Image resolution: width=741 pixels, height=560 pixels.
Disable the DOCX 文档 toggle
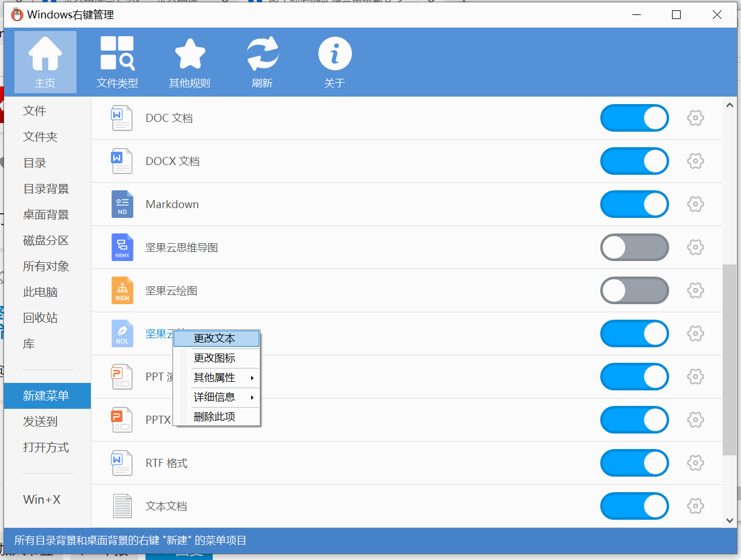(634, 161)
